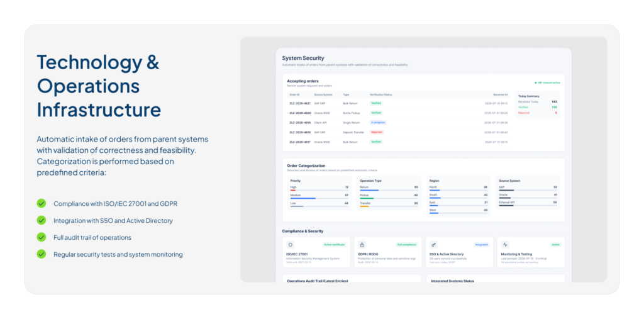Select order ID ZLC-2026-4819

tap(300, 123)
